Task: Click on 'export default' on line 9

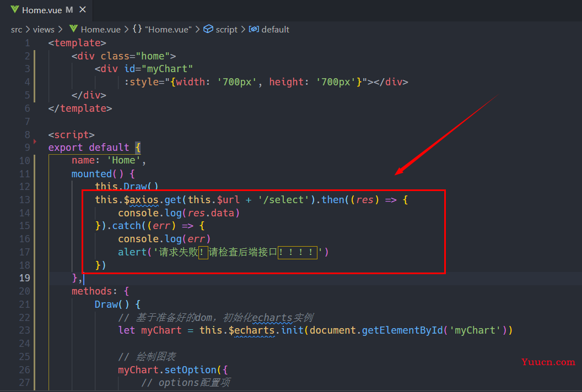Action: point(89,148)
